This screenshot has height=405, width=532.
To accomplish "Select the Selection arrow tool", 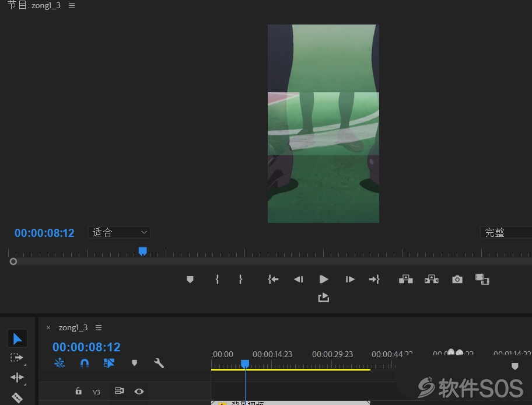I will [17, 338].
